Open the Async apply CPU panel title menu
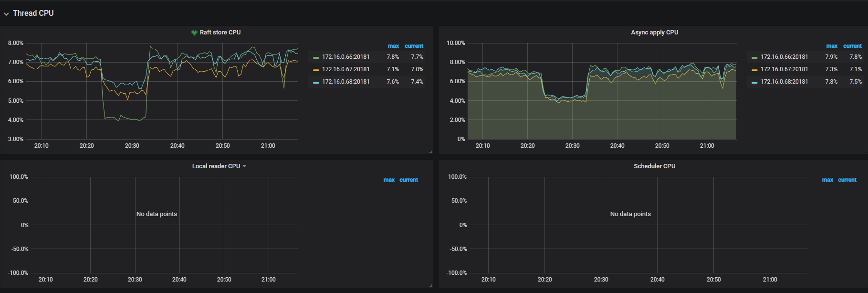868x293 pixels. [654, 33]
